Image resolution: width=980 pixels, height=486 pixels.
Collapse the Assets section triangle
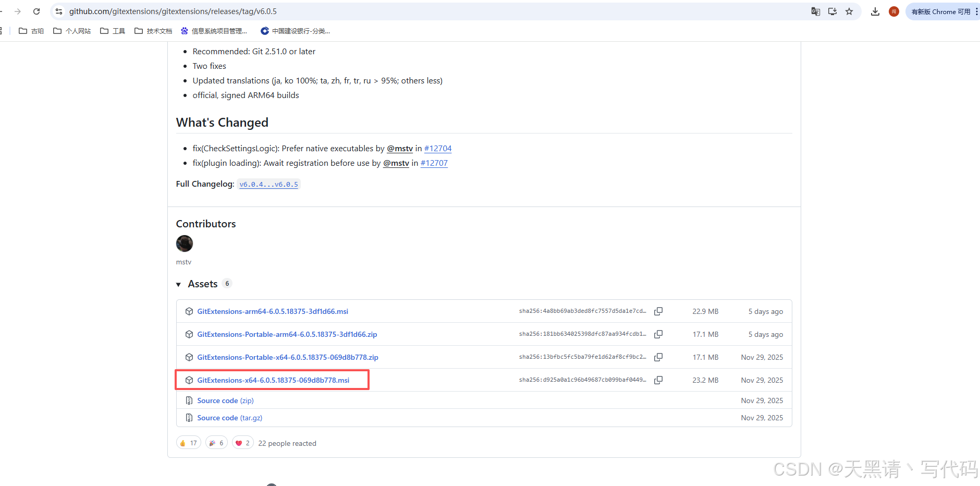click(x=178, y=285)
